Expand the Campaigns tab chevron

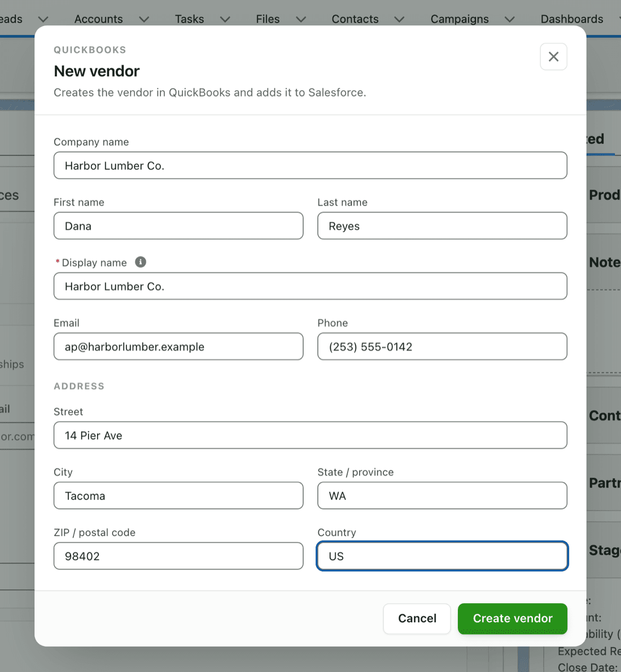(x=509, y=19)
